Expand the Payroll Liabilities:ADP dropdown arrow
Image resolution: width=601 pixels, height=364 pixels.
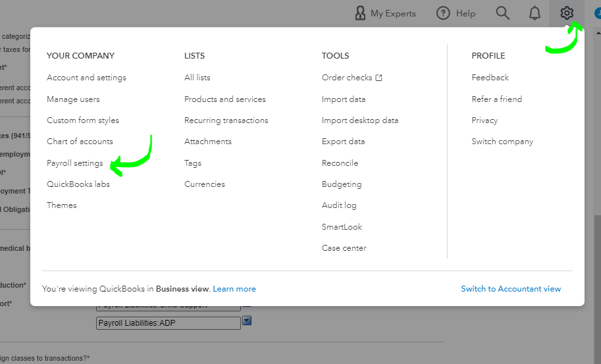(247, 321)
